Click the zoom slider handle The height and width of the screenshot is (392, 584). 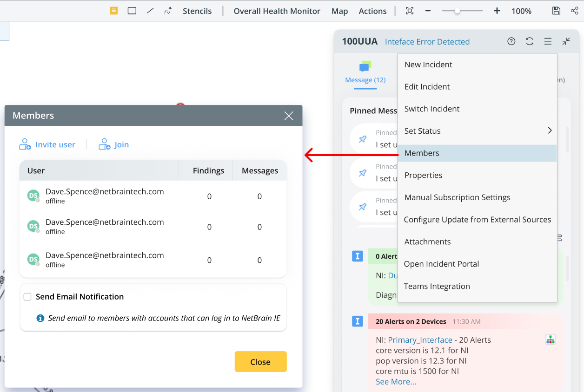[457, 11]
